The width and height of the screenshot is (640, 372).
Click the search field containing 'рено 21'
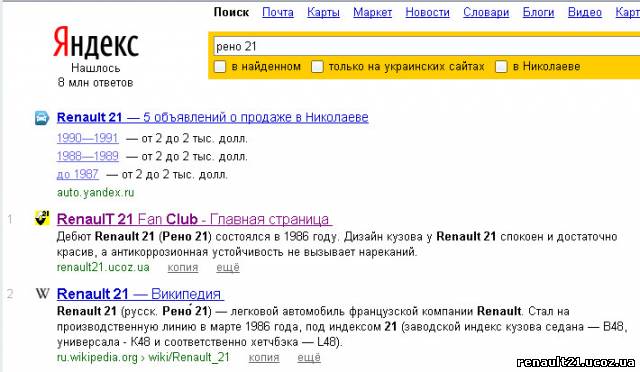tap(426, 46)
